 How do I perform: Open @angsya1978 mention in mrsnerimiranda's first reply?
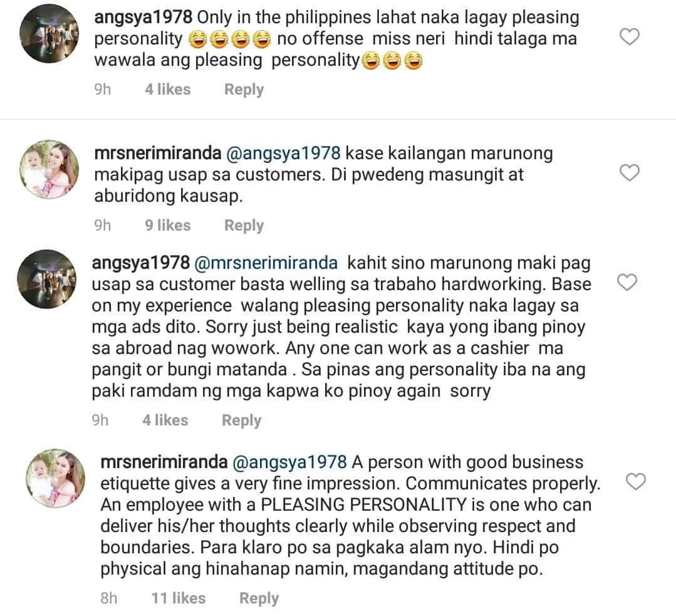click(283, 154)
